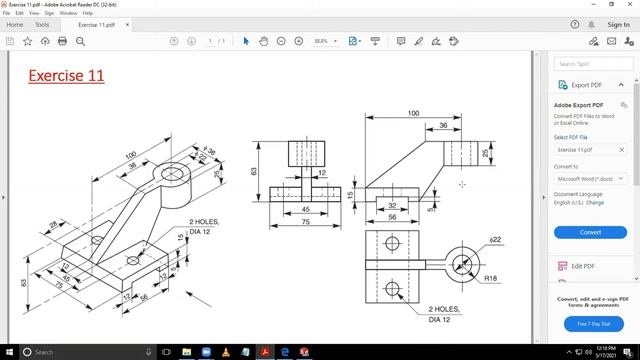Open notifications bell icon
The width and height of the screenshot is (640, 360).
591,24
